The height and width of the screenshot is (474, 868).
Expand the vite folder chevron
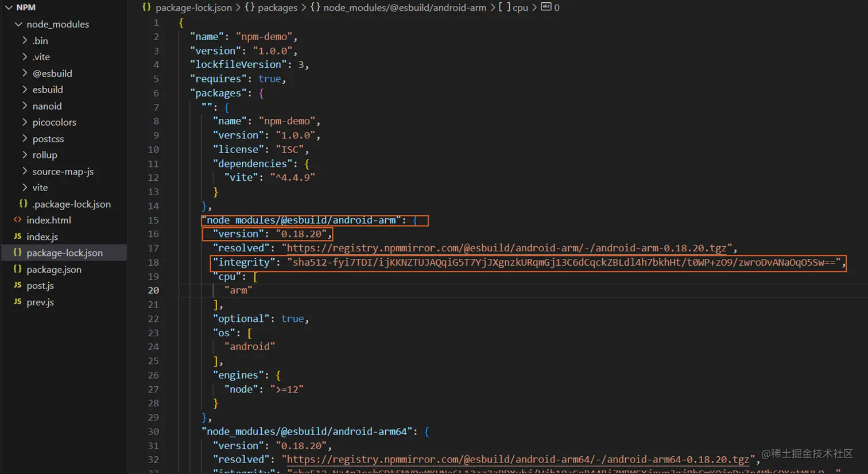click(x=25, y=188)
